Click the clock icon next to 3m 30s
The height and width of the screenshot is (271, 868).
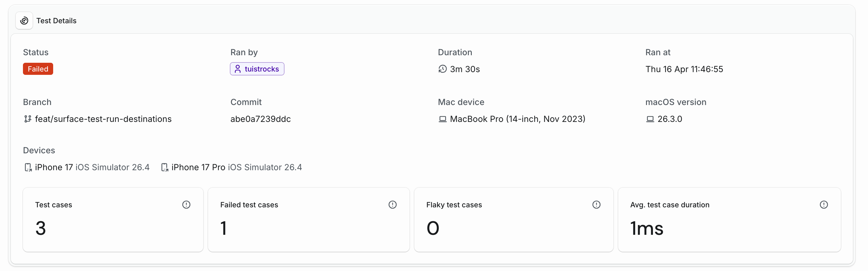[442, 69]
